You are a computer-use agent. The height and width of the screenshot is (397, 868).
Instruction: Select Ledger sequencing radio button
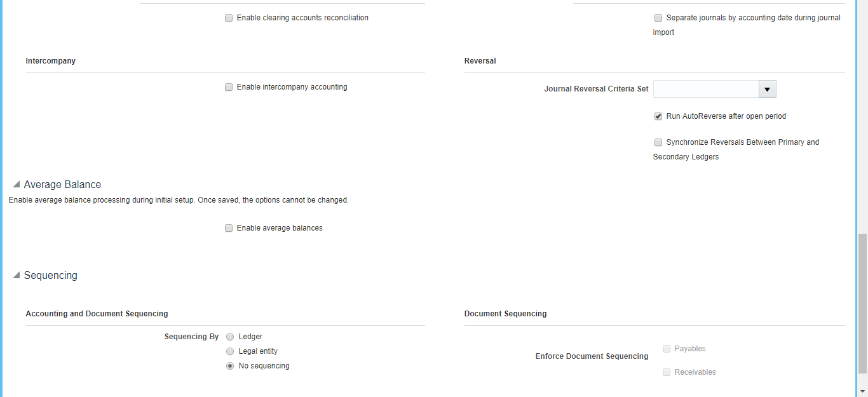click(x=230, y=337)
